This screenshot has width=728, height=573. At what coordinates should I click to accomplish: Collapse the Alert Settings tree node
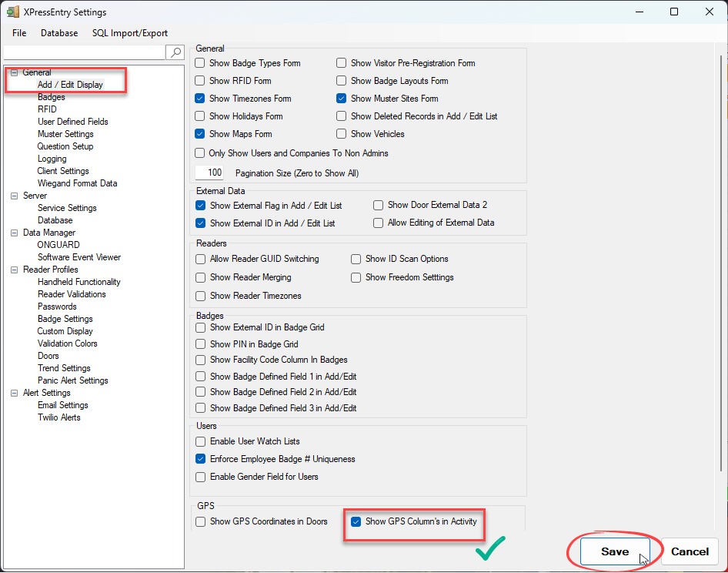pyautogui.click(x=14, y=393)
